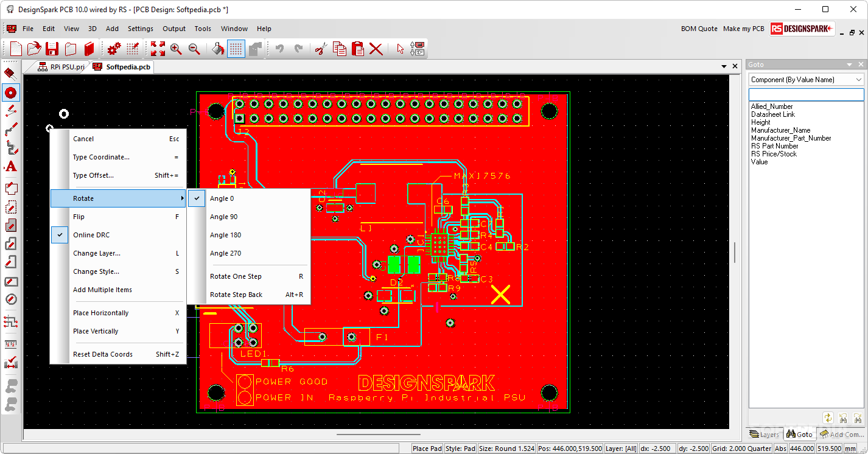
Task: Switch to the RPi PSU.prj tab
Action: click(x=60, y=66)
